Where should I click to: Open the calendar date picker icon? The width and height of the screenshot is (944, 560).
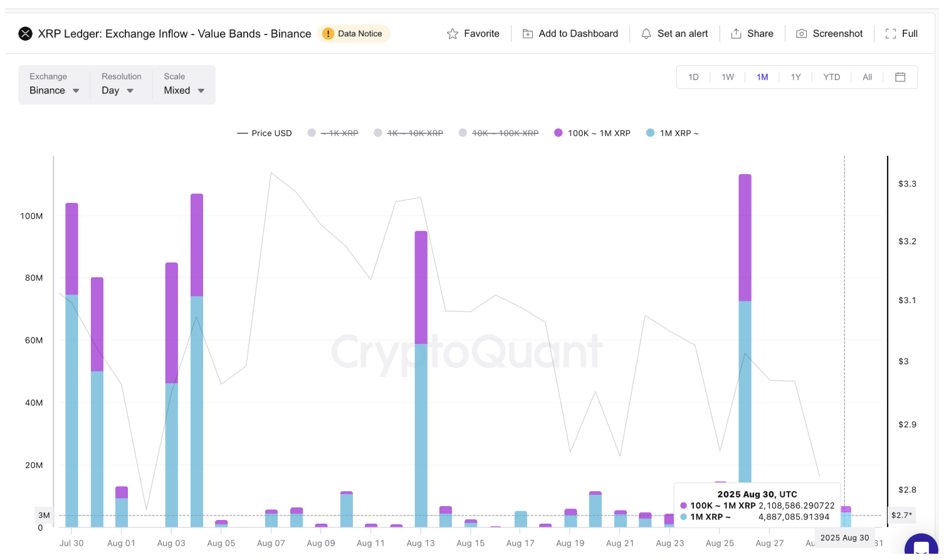(900, 77)
